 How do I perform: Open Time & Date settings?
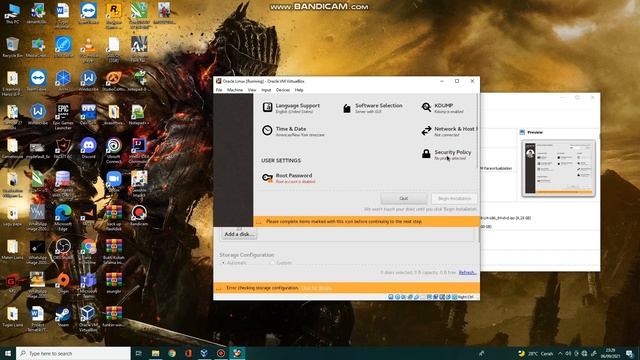tap(293, 131)
